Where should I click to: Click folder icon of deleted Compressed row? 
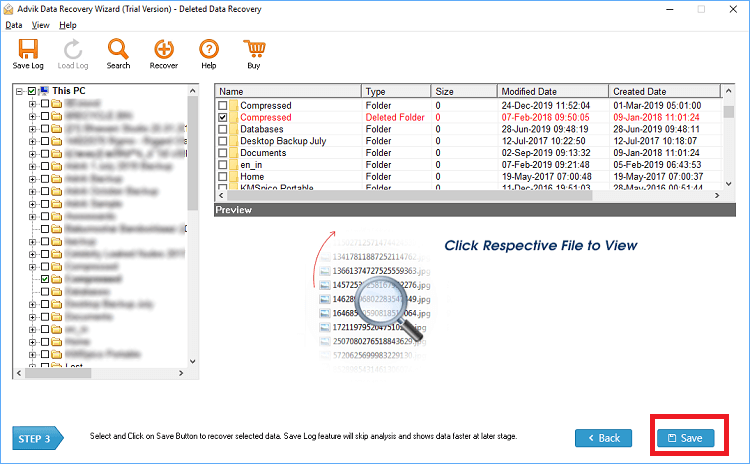233,117
